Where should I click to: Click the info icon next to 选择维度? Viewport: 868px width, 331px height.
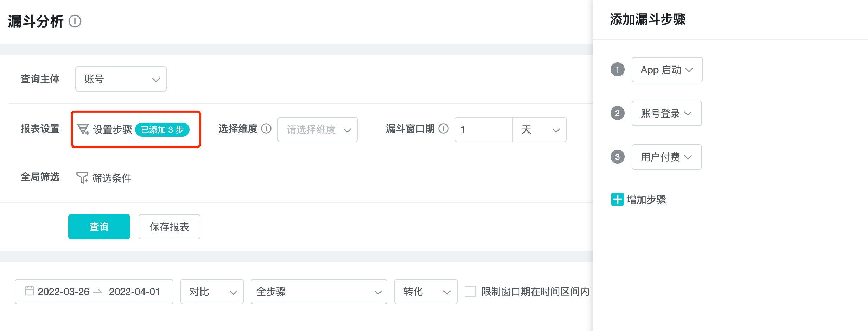(266, 129)
